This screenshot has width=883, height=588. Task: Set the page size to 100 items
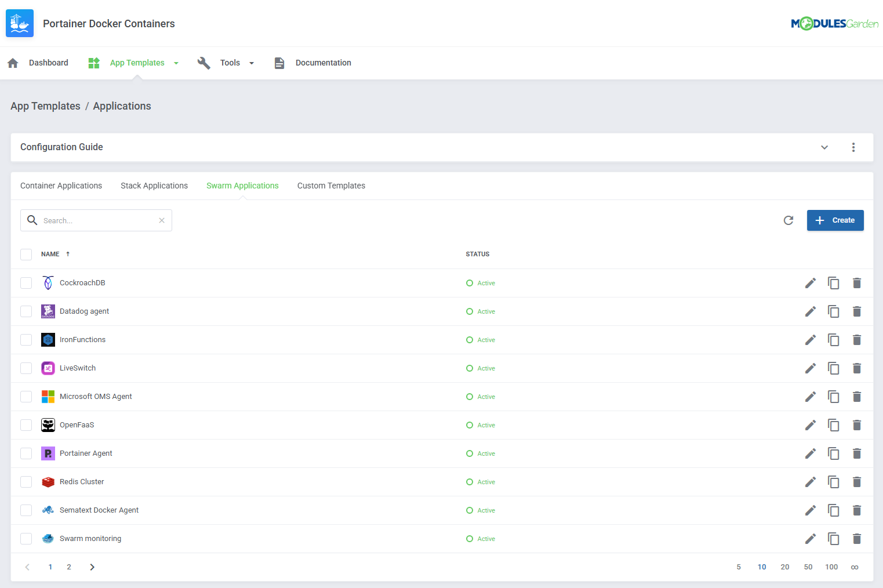click(831, 567)
